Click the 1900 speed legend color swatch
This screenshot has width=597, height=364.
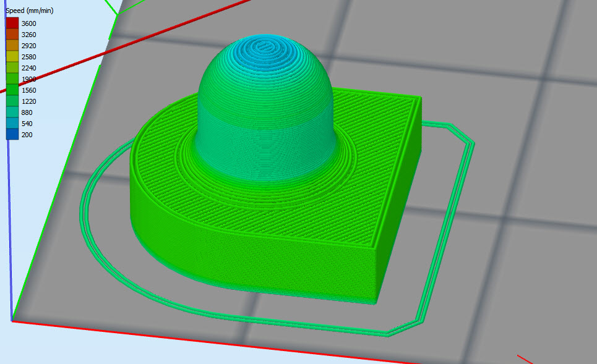[x=12, y=78]
